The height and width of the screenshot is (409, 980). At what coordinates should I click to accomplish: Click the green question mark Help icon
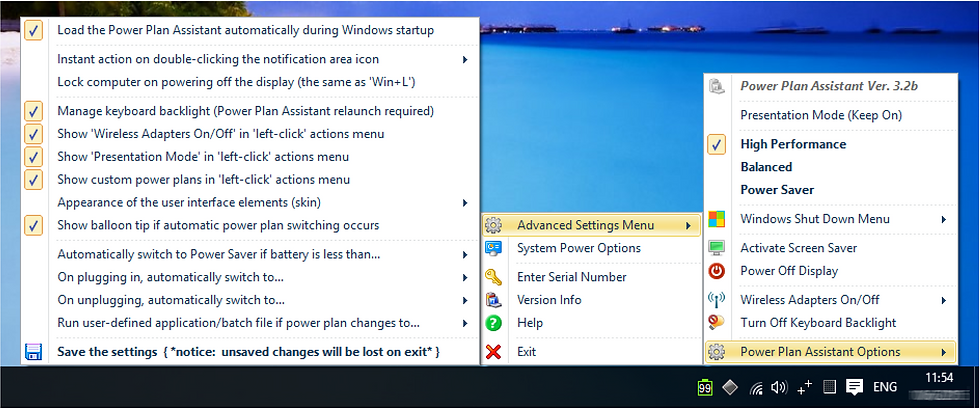point(493,323)
